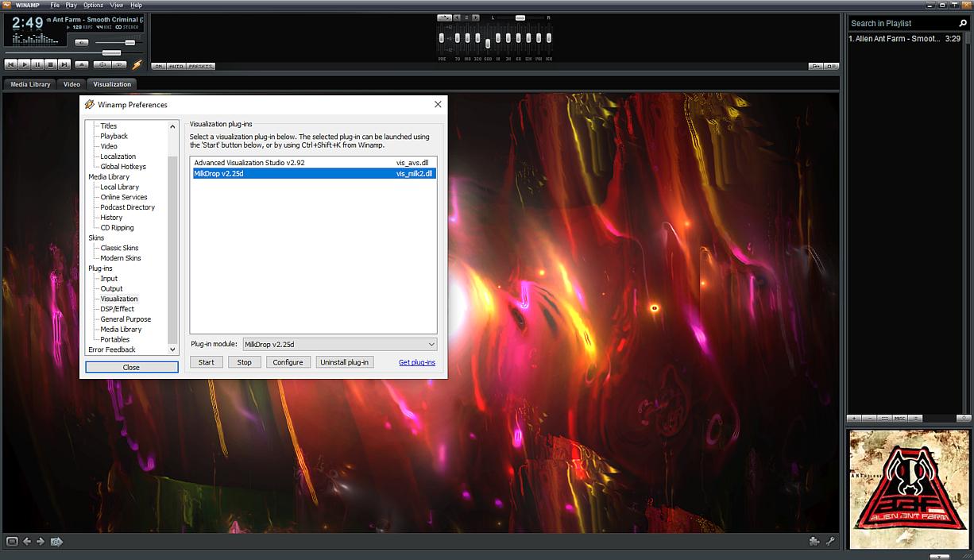Open the Help menu
Viewport: 974px width, 560px height.
(x=136, y=6)
